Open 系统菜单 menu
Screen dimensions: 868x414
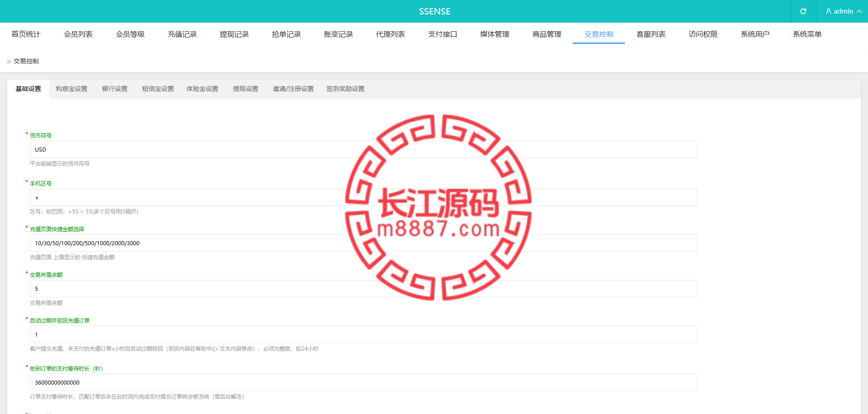click(x=807, y=34)
